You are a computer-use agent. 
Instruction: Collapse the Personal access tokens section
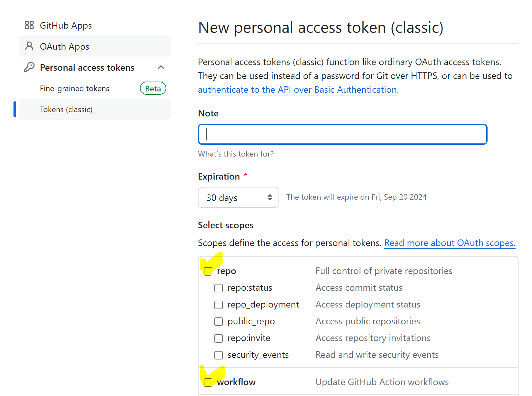161,67
